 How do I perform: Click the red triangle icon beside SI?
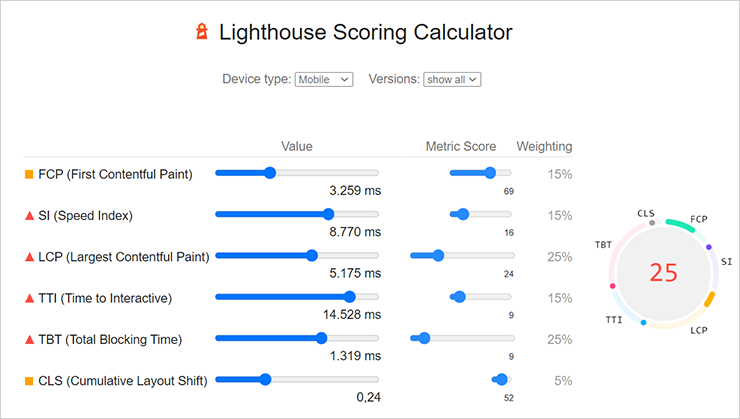click(x=29, y=216)
